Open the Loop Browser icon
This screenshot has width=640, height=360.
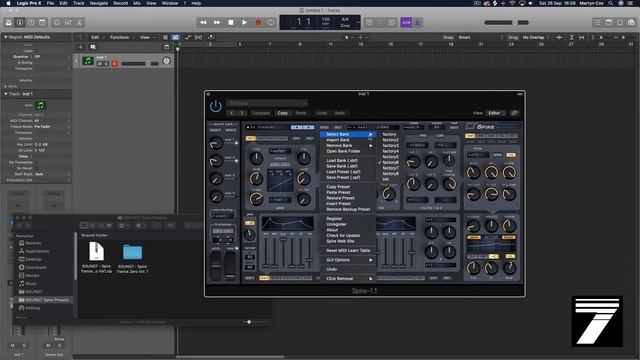pos(620,22)
